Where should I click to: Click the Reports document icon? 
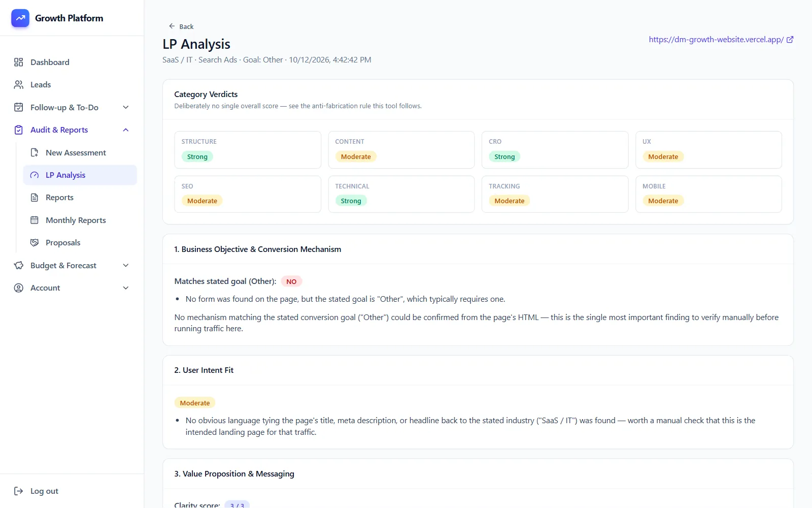click(x=35, y=198)
